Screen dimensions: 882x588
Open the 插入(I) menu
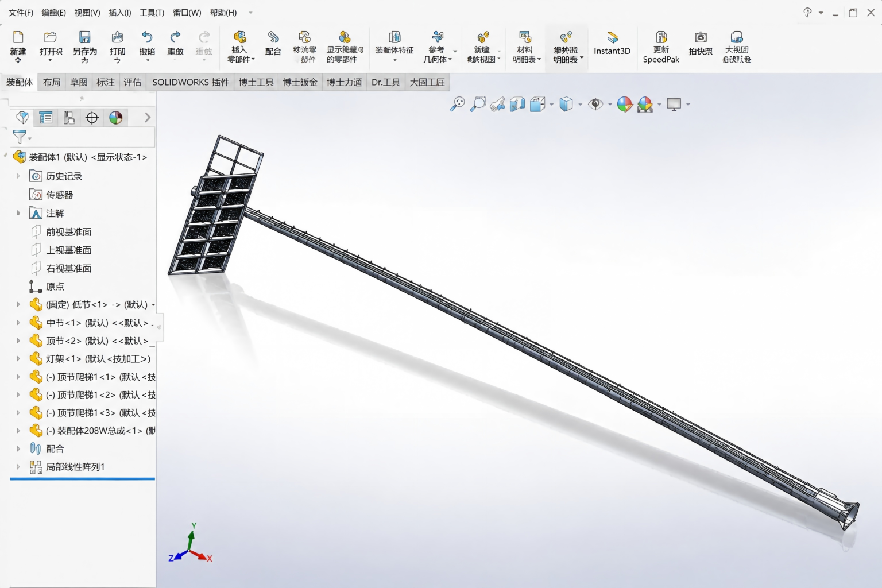tap(120, 13)
